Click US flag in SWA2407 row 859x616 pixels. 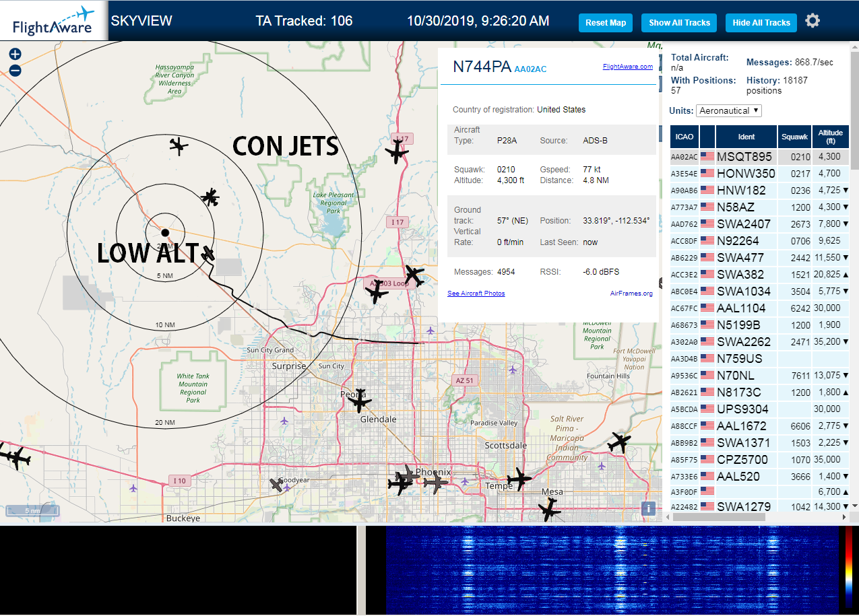click(707, 224)
